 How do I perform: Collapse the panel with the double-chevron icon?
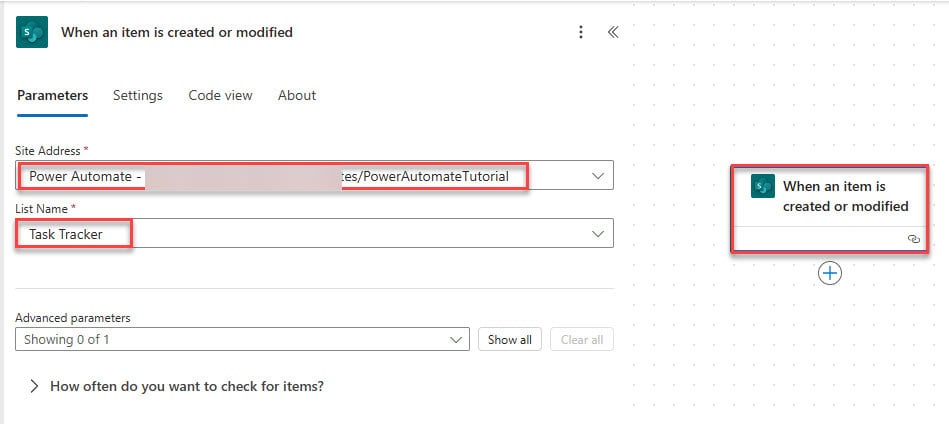[612, 32]
